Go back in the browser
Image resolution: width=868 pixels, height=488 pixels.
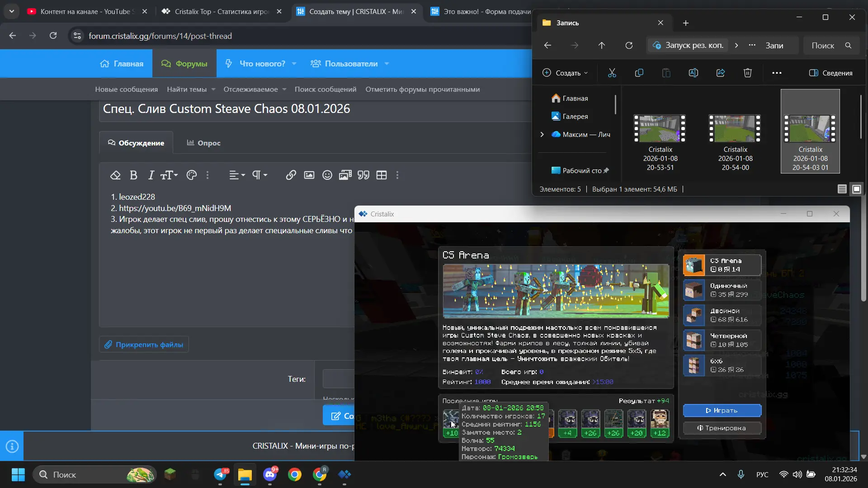tap(12, 36)
